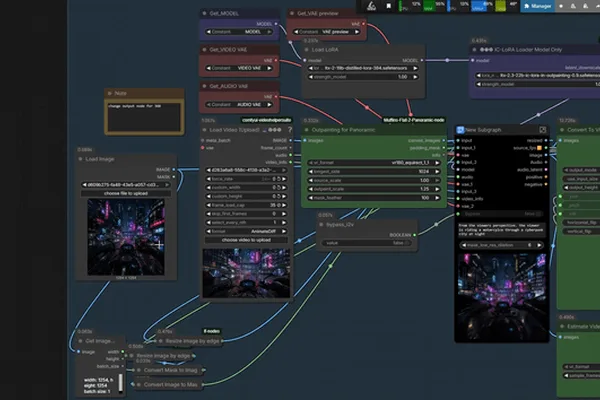Increase force_rate value
The height and width of the screenshot is (400, 600).
pyautogui.click(x=284, y=179)
